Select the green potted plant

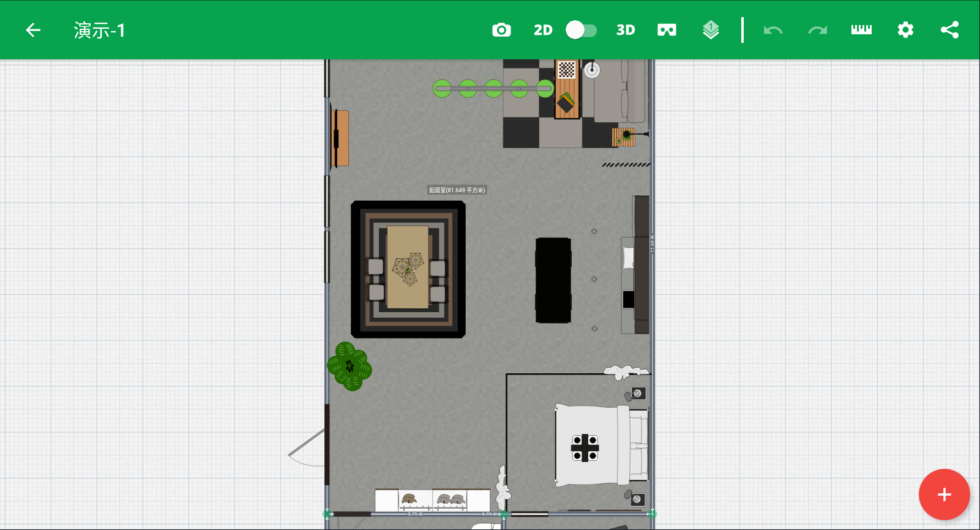click(350, 366)
